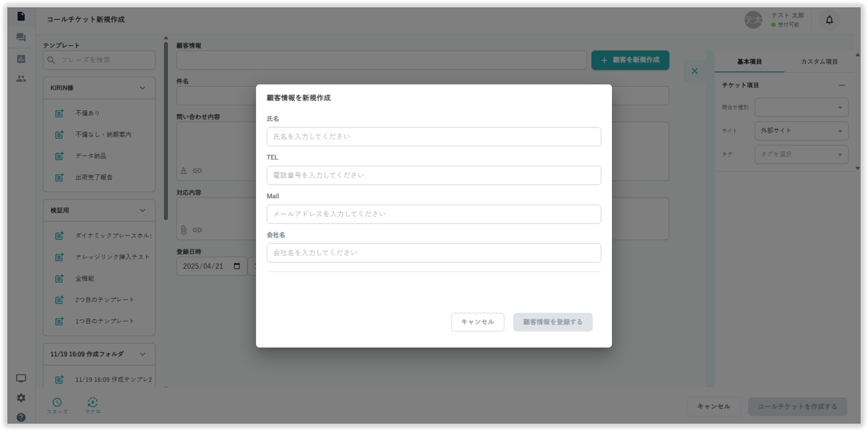Click the Mail address input field
This screenshot has height=431, width=868.
[433, 214]
